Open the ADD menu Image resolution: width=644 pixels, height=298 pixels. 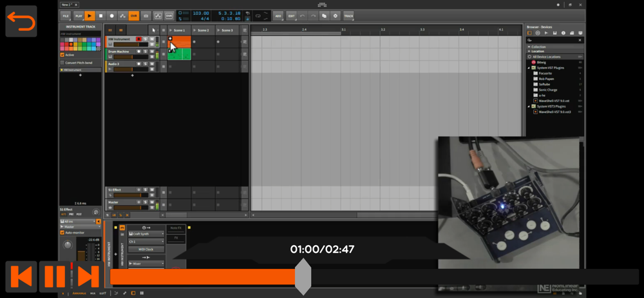pyautogui.click(x=278, y=16)
